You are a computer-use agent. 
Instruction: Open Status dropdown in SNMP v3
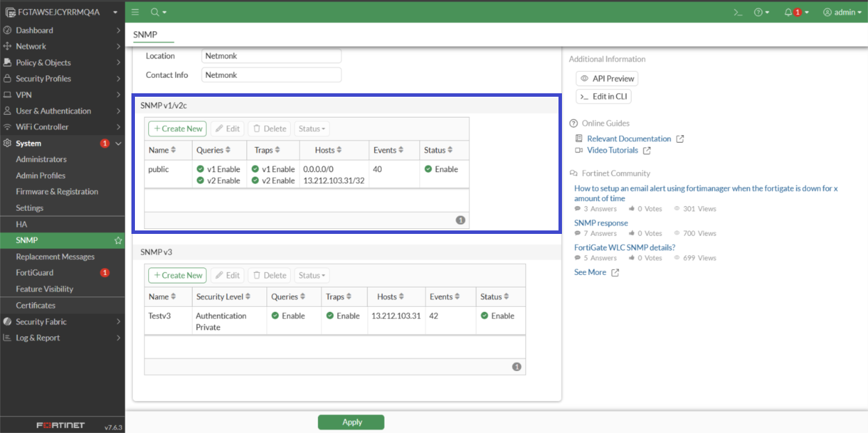312,275
